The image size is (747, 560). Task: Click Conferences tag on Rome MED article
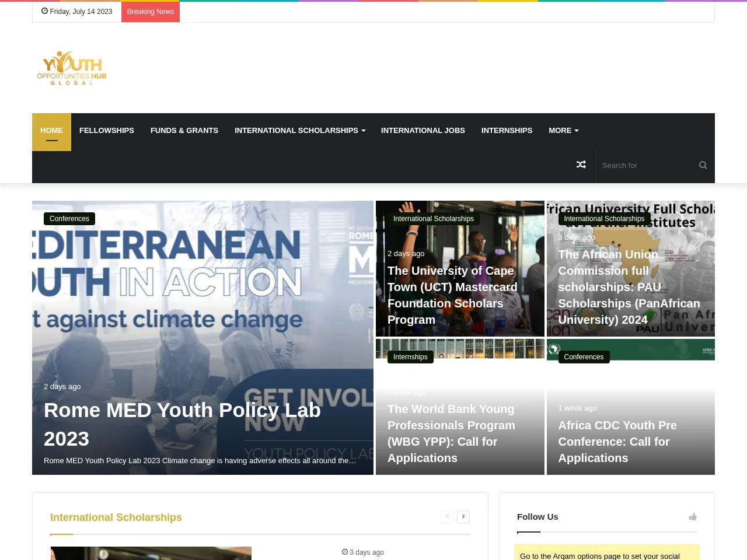pos(69,219)
